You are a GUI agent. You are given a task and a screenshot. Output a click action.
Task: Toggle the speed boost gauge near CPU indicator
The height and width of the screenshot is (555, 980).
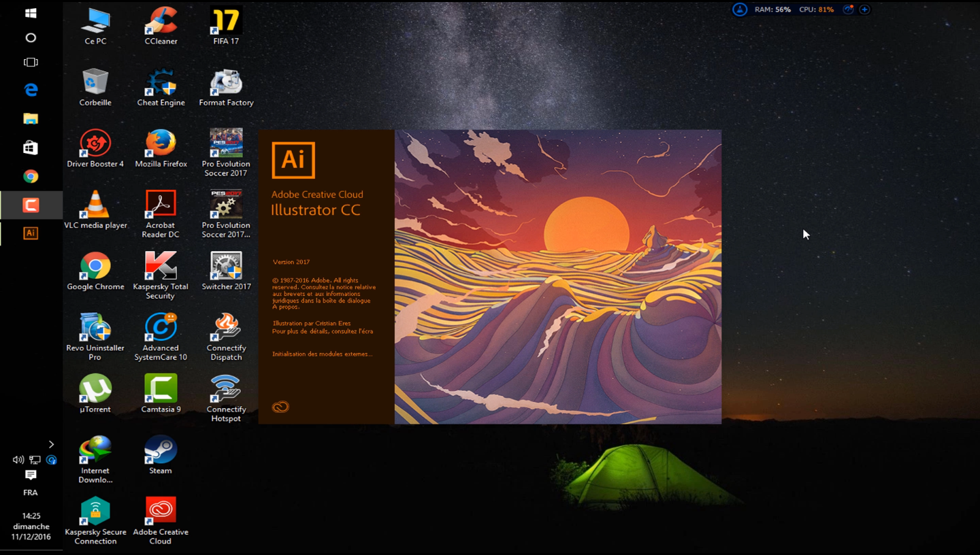(848, 9)
